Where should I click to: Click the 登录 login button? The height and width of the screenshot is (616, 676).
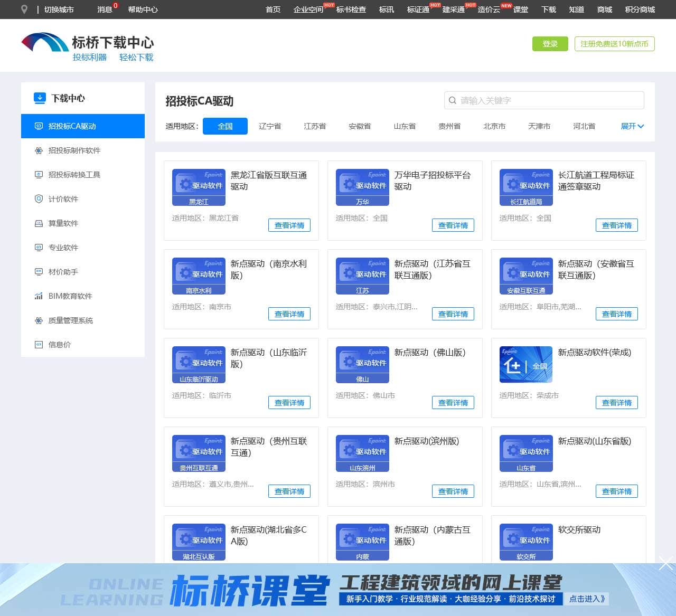[550, 44]
